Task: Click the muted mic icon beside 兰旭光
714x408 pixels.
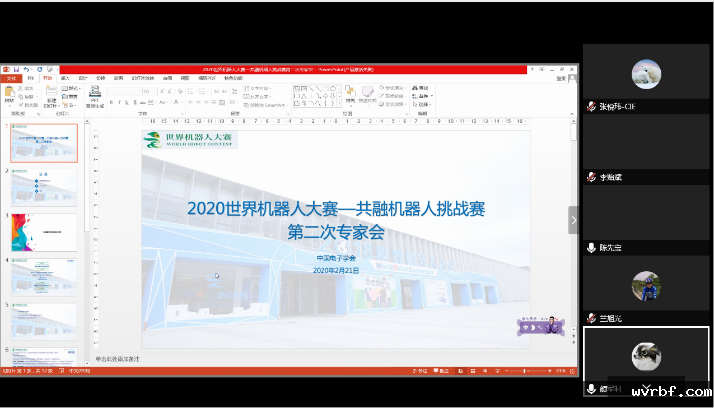Action: (x=592, y=319)
